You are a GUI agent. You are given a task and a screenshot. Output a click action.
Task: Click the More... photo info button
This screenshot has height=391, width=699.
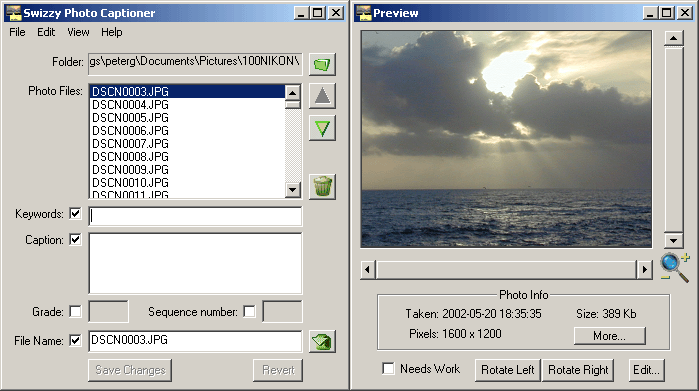[609, 336]
